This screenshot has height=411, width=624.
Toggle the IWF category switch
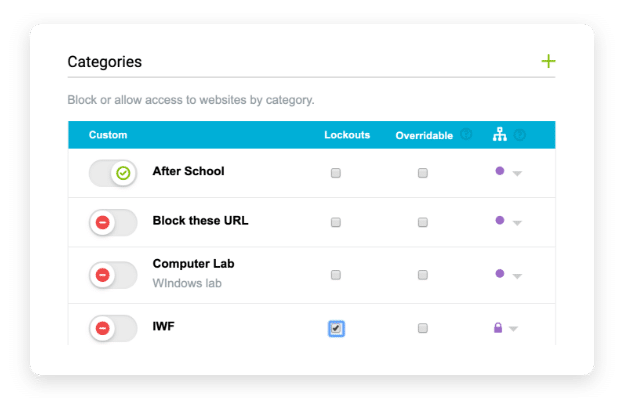coord(113,328)
